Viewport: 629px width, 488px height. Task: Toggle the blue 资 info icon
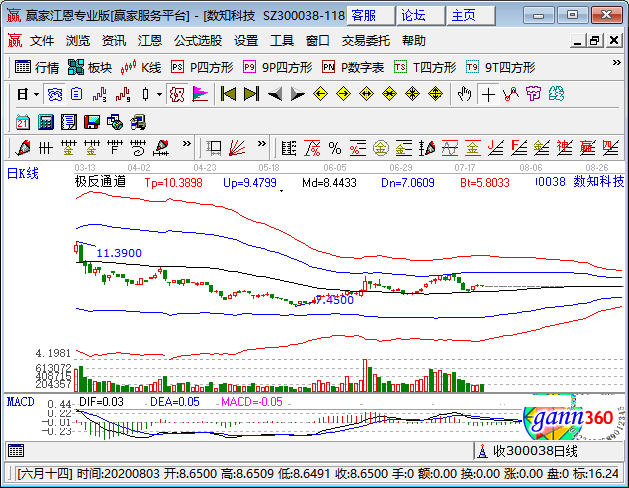tap(55, 95)
